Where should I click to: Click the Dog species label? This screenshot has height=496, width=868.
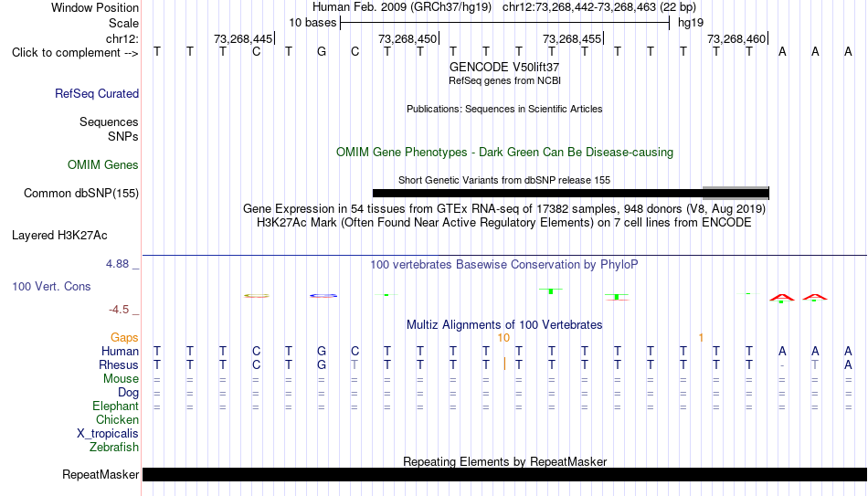(x=128, y=393)
